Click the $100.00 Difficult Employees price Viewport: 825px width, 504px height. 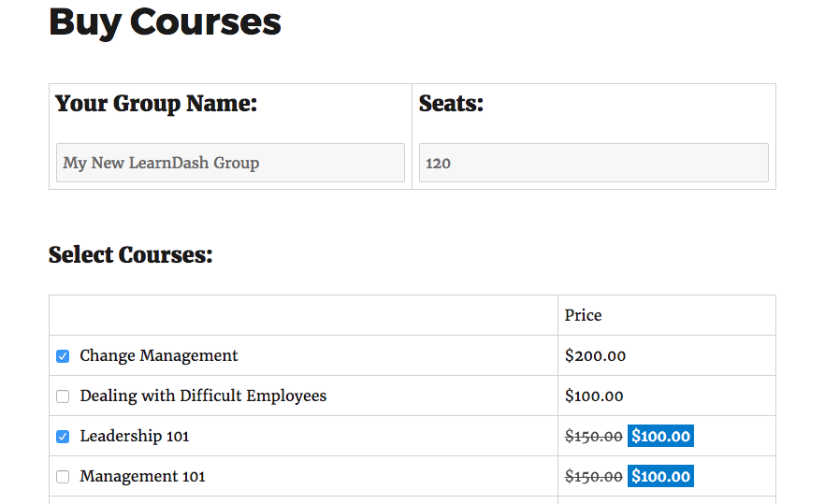pos(594,396)
